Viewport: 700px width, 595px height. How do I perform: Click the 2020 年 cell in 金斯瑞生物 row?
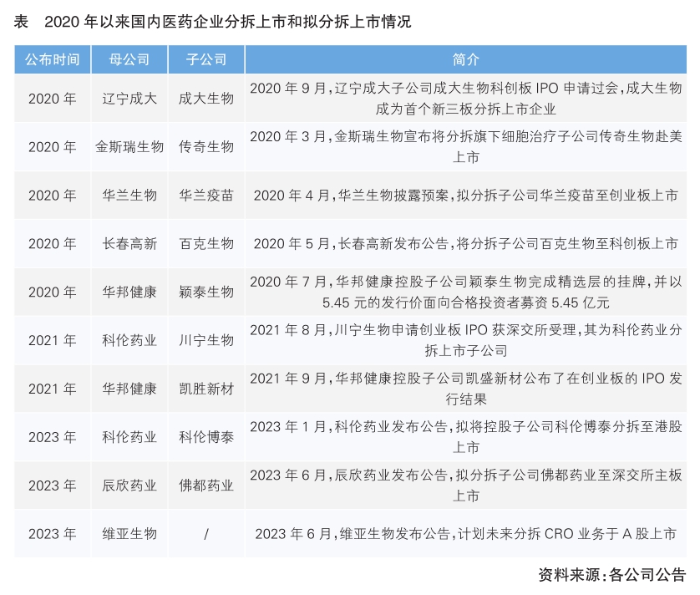coord(53,146)
